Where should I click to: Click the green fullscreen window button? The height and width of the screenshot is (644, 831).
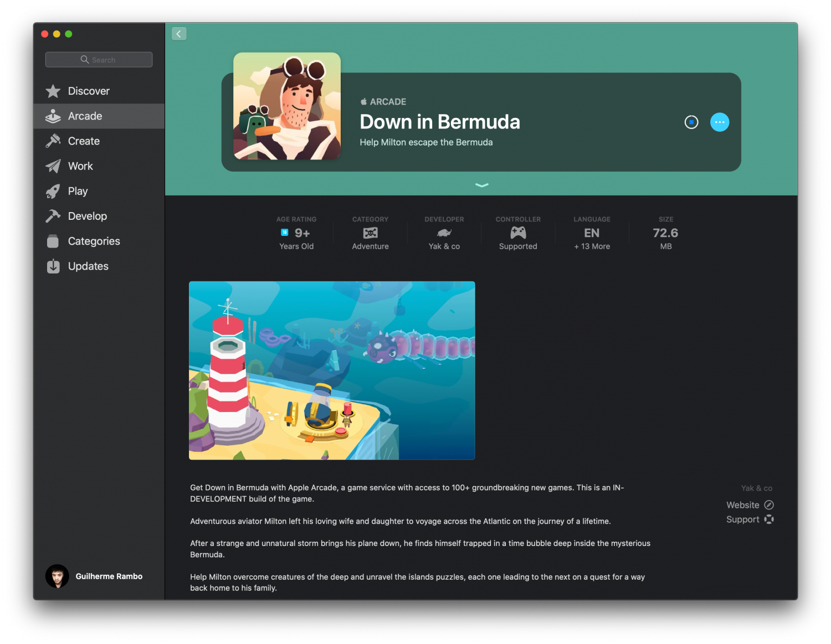(69, 34)
